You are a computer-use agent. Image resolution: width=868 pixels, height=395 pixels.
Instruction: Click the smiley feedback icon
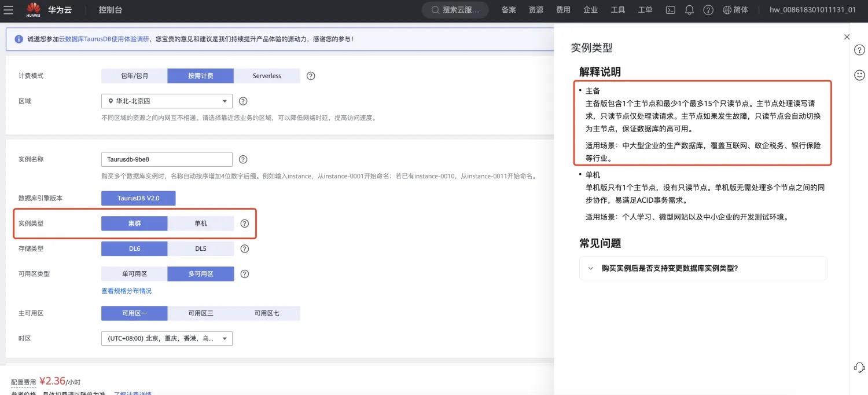coord(860,75)
